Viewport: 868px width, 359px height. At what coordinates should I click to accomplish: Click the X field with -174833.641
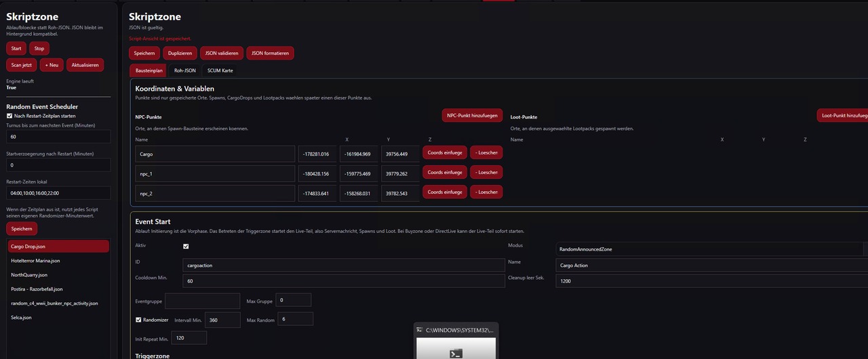[x=317, y=193]
